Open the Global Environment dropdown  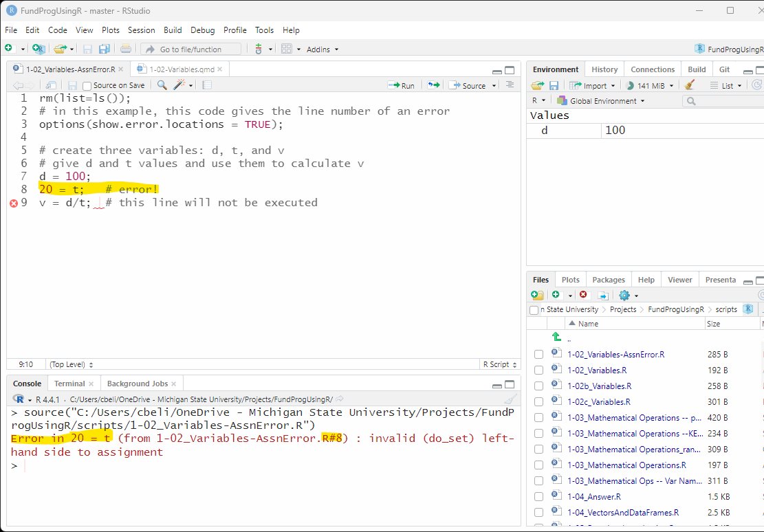[x=601, y=101]
